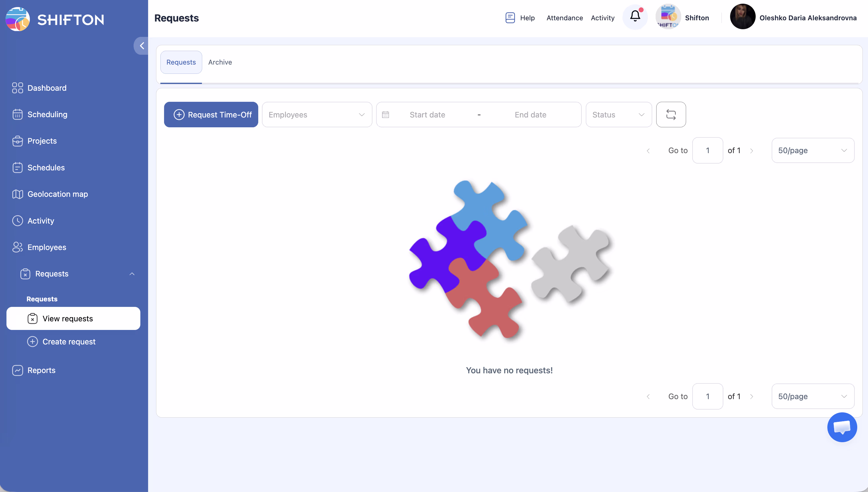Open the Help guide icon
This screenshot has height=492, width=868.
(510, 18)
